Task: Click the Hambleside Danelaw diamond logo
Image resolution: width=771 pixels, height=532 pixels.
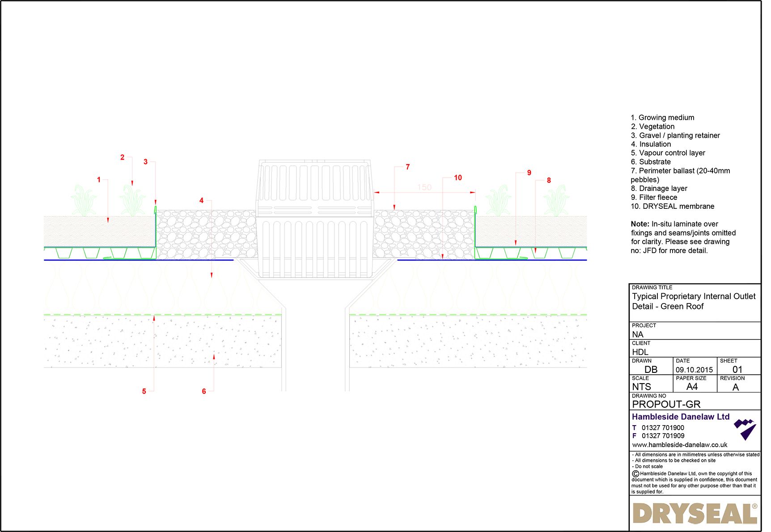Action: [745, 429]
